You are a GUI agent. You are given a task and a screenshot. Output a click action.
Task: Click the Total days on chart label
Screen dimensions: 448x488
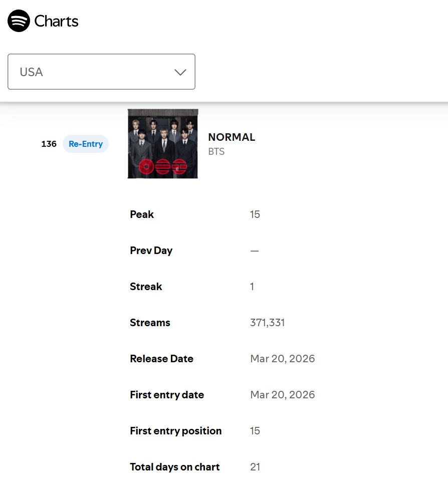click(x=175, y=467)
